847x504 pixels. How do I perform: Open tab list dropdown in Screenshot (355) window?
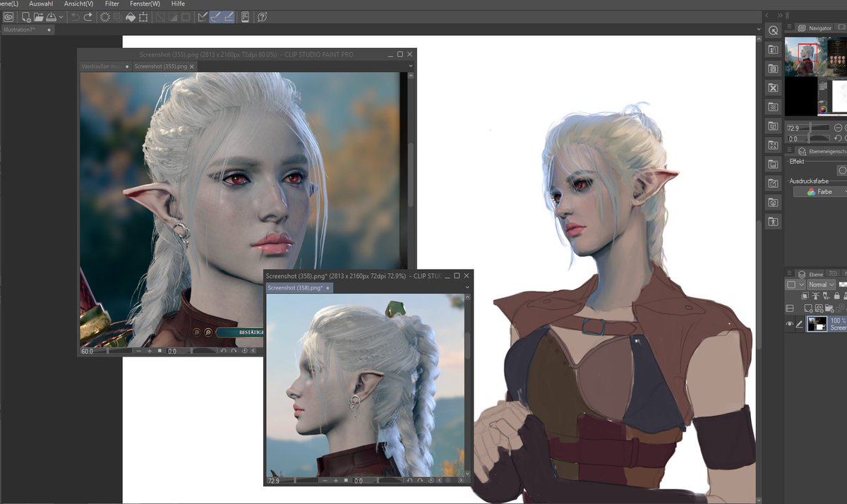pyautogui.click(x=411, y=66)
